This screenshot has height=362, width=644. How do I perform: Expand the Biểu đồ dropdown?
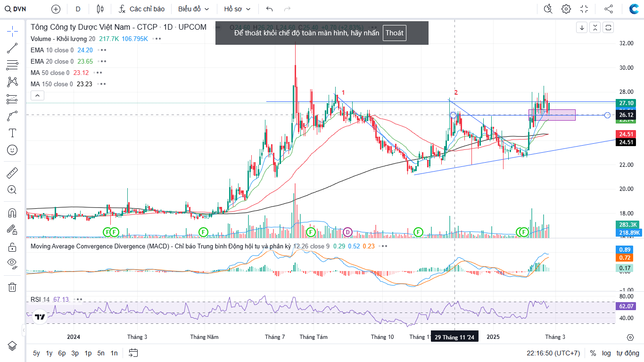194,9
